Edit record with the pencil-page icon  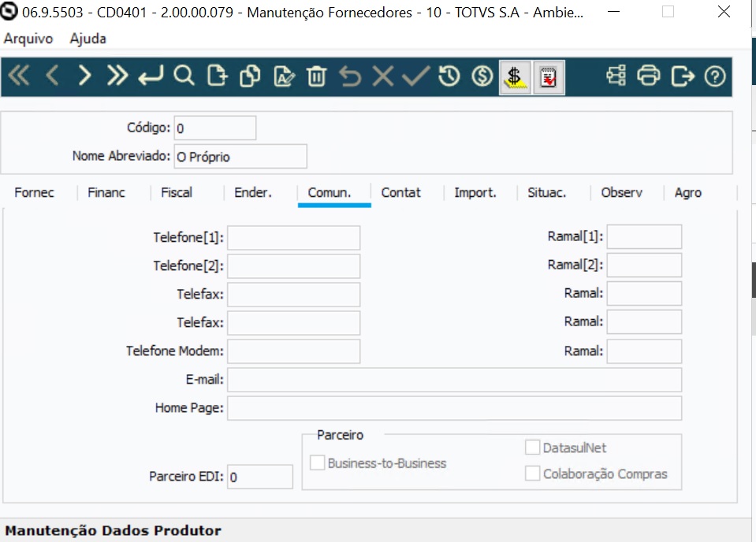(284, 76)
